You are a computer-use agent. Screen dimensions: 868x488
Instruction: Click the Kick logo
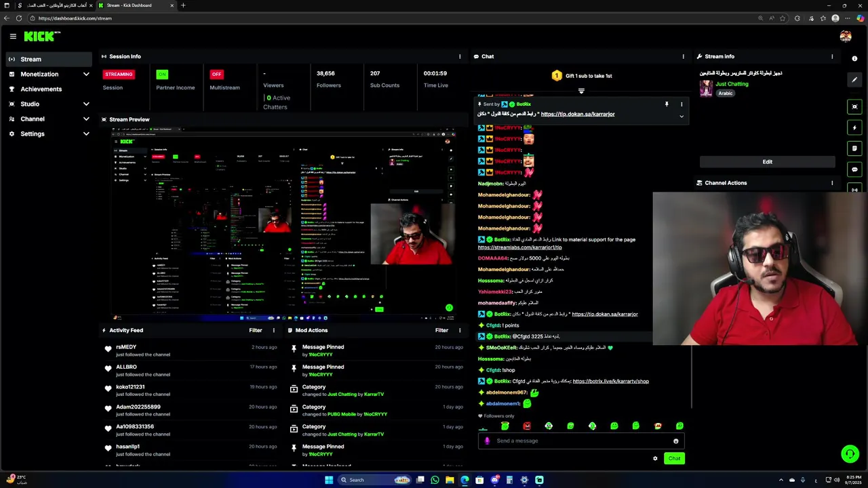pyautogui.click(x=42, y=37)
